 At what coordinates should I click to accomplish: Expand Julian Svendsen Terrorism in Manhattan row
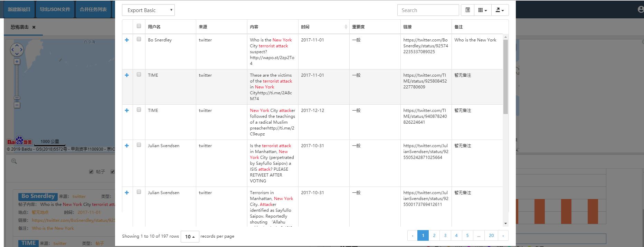(127, 193)
